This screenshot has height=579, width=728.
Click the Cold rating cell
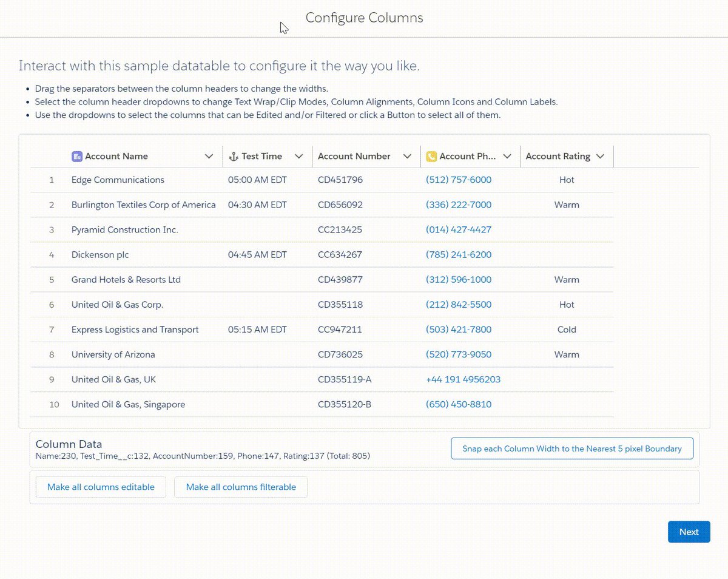[567, 330]
